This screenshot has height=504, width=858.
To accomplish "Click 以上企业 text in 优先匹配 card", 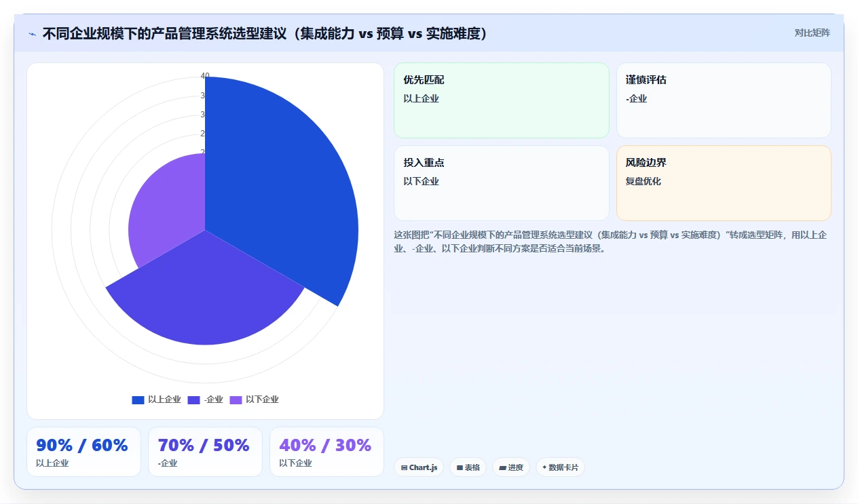I will [422, 98].
